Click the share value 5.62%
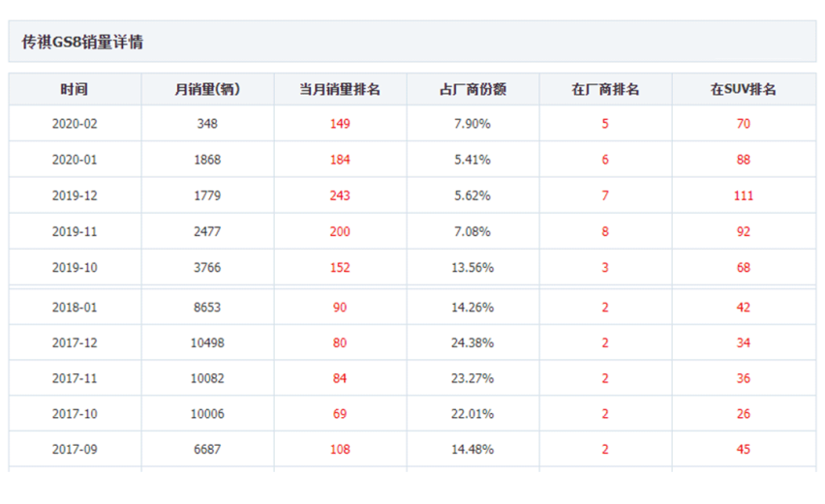The width and height of the screenshot is (825, 504). [x=473, y=195]
